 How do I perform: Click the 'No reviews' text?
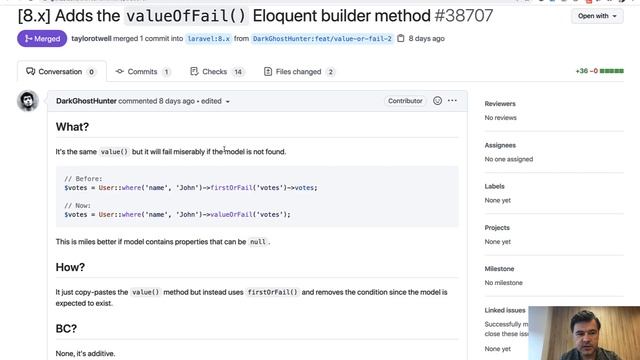[500, 118]
